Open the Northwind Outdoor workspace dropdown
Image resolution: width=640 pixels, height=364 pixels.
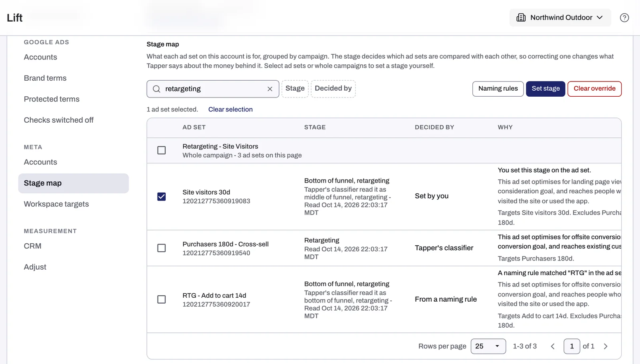point(560,18)
